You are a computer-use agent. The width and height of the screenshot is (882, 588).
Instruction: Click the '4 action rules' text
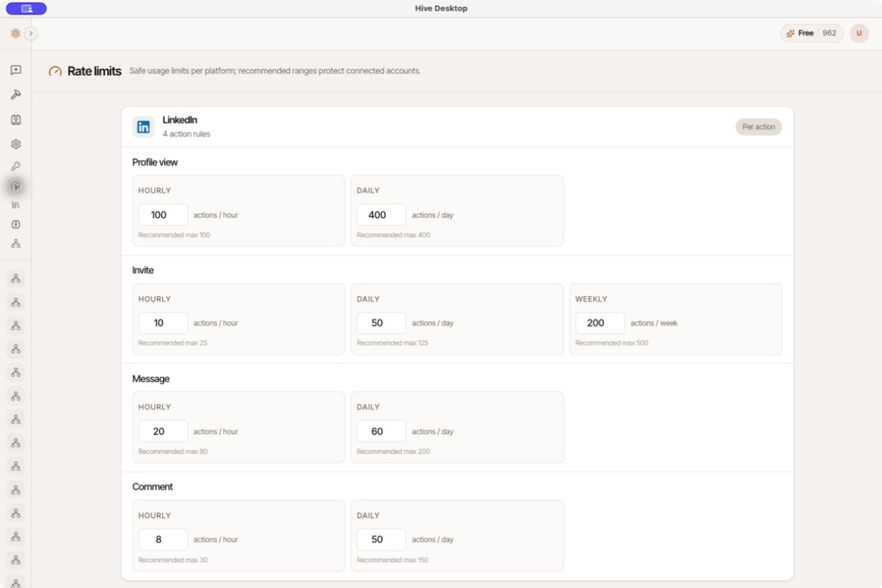pyautogui.click(x=186, y=134)
